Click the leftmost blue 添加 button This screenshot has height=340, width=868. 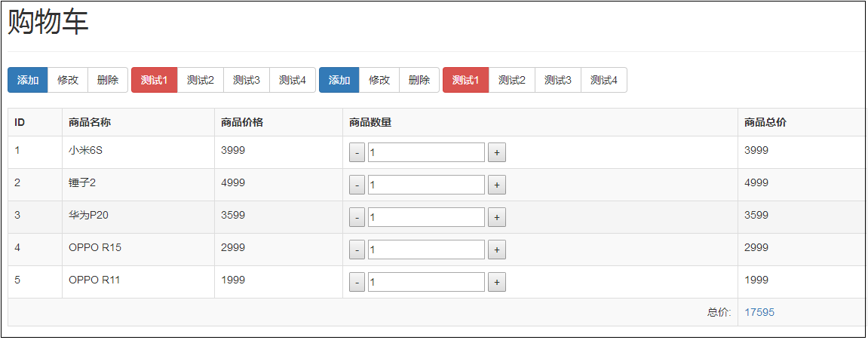(x=28, y=80)
